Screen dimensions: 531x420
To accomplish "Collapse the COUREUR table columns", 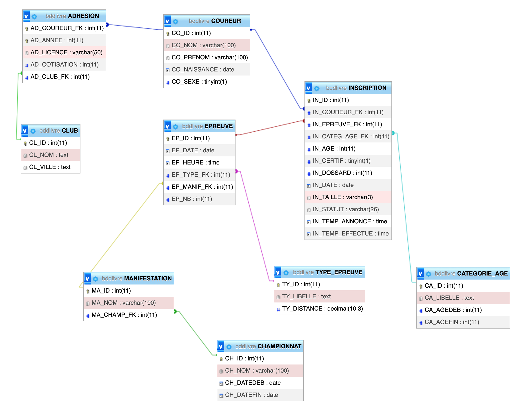I will click(167, 21).
